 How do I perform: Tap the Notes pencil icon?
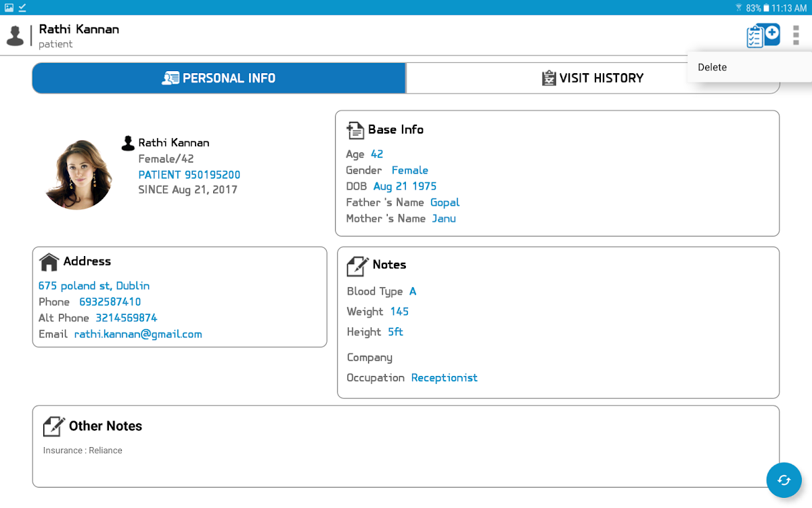point(357,266)
